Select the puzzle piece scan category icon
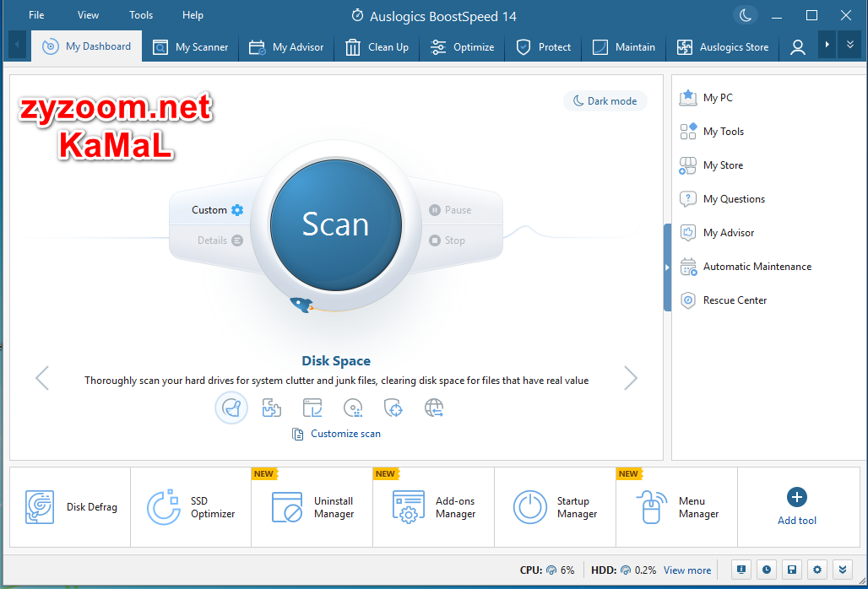This screenshot has width=868, height=589. pos(271,408)
